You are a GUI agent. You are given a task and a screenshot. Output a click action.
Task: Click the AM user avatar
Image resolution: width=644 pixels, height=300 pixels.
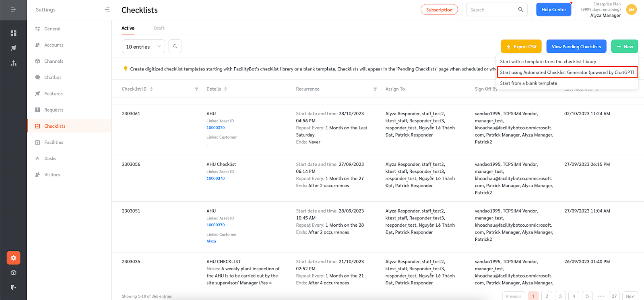click(632, 10)
